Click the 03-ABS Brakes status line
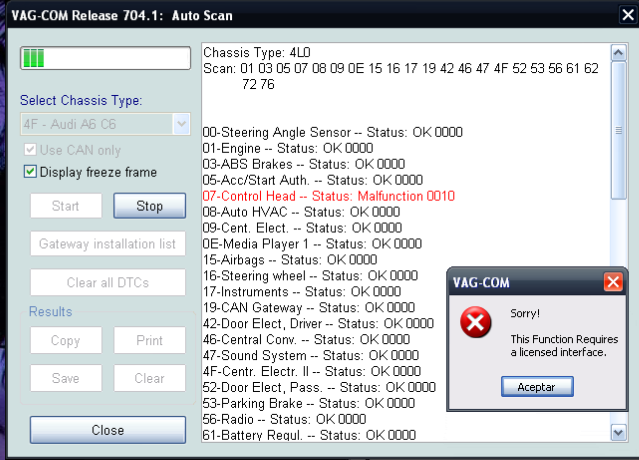Screen dimensions: 639x460 (x=304, y=164)
